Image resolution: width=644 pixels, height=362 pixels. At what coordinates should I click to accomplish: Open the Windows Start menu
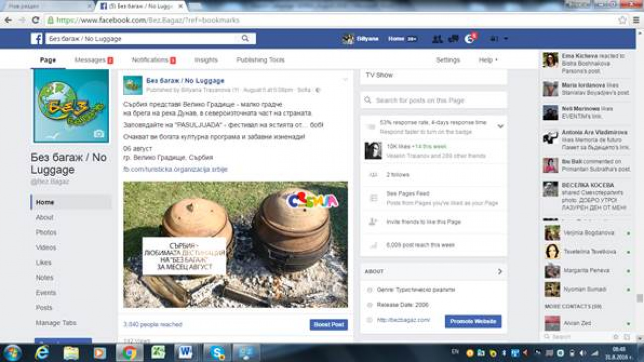tap(12, 352)
